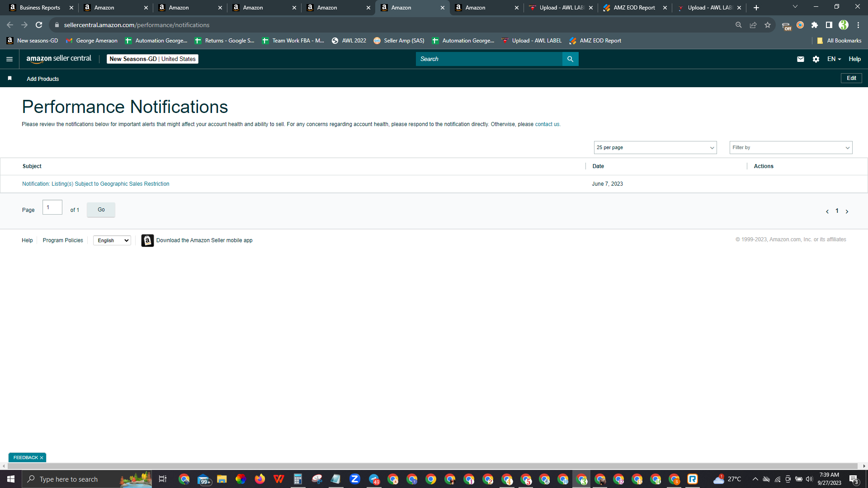Open Task View on the taskbar
868x488 pixels.
point(163,479)
